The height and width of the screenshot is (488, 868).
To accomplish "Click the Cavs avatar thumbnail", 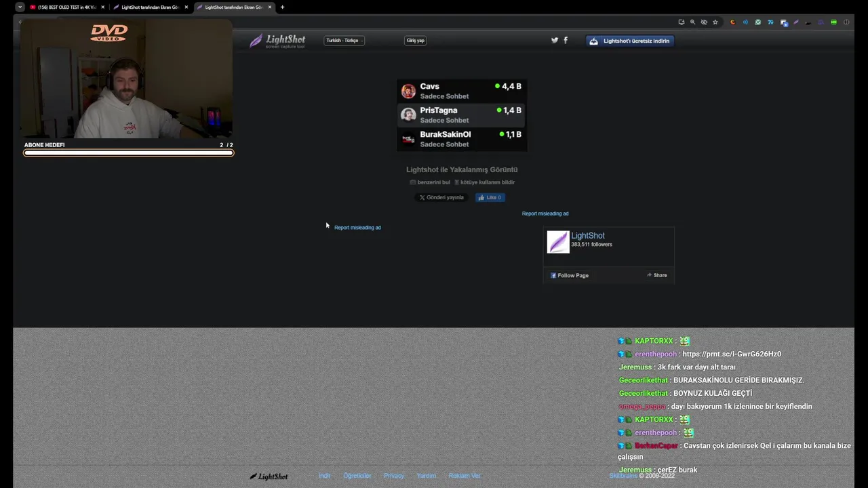I will coord(408,91).
